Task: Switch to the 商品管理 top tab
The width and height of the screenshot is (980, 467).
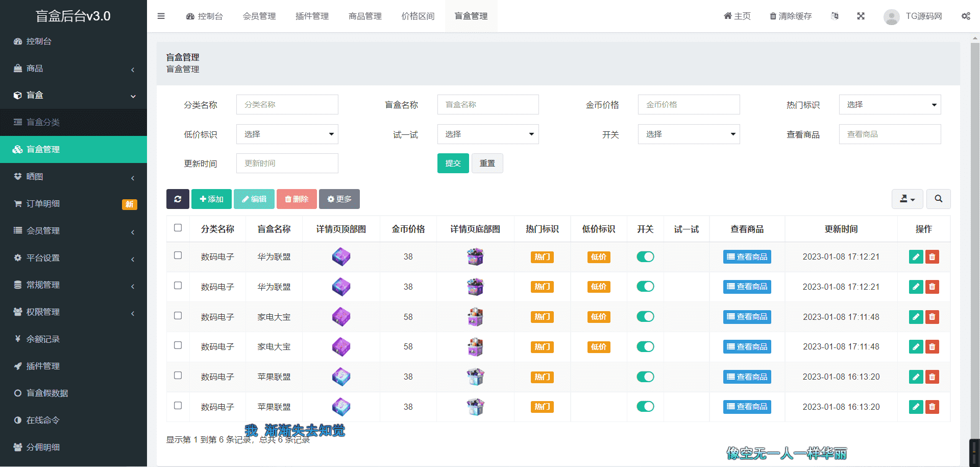Action: [x=365, y=16]
